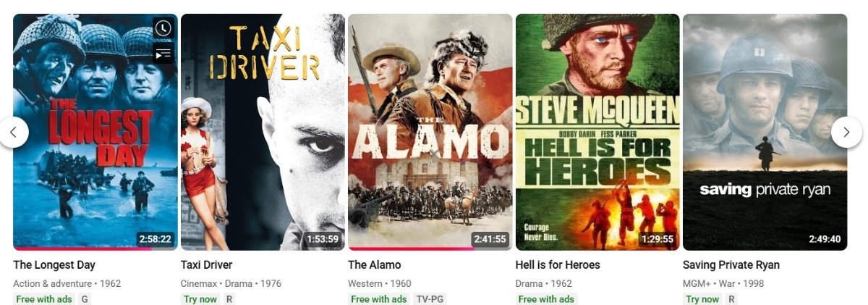Show next movies with right arrow
The width and height of the screenshot is (868, 305).
(846, 132)
